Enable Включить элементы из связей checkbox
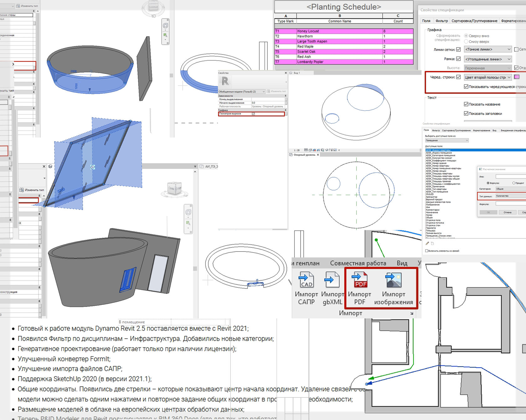 click(x=426, y=251)
